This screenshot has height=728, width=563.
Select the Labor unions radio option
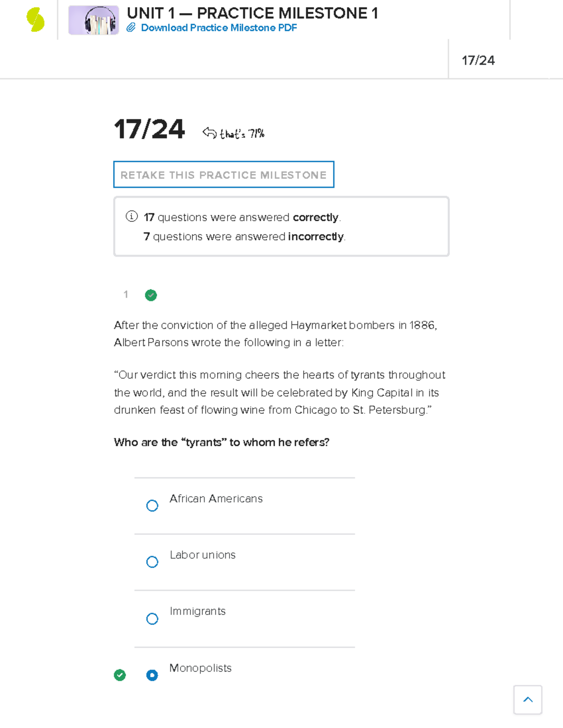click(x=152, y=562)
